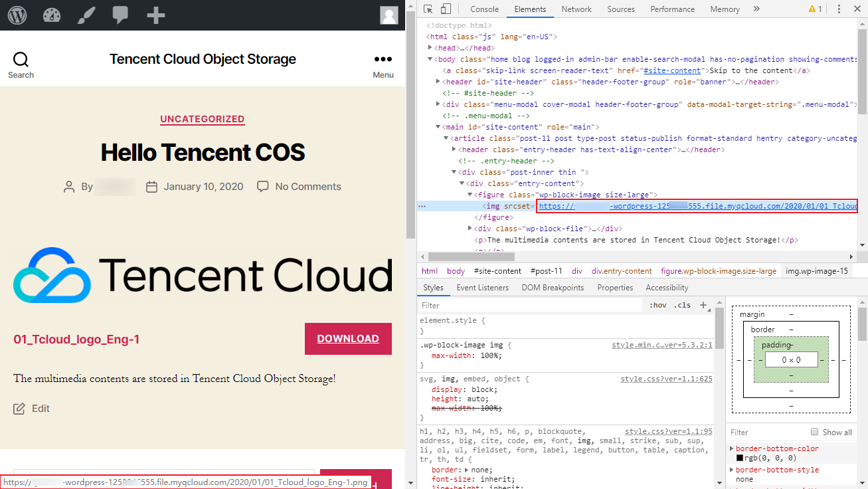The height and width of the screenshot is (489, 868).
Task: Click the No Comments speech bubble icon
Action: click(263, 186)
